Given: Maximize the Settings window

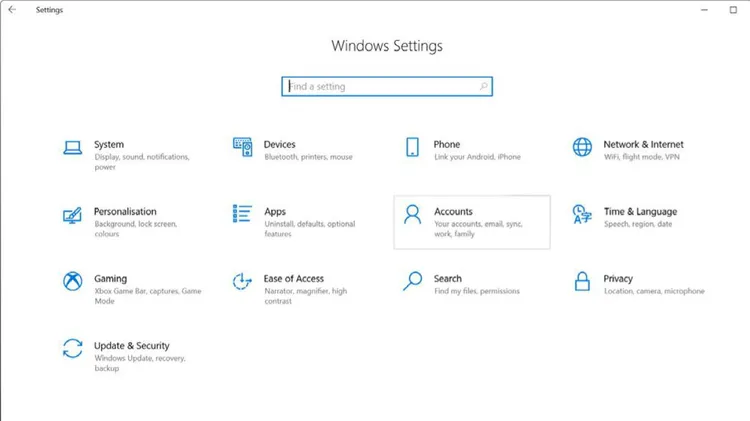Looking at the screenshot, I should click(x=733, y=10).
